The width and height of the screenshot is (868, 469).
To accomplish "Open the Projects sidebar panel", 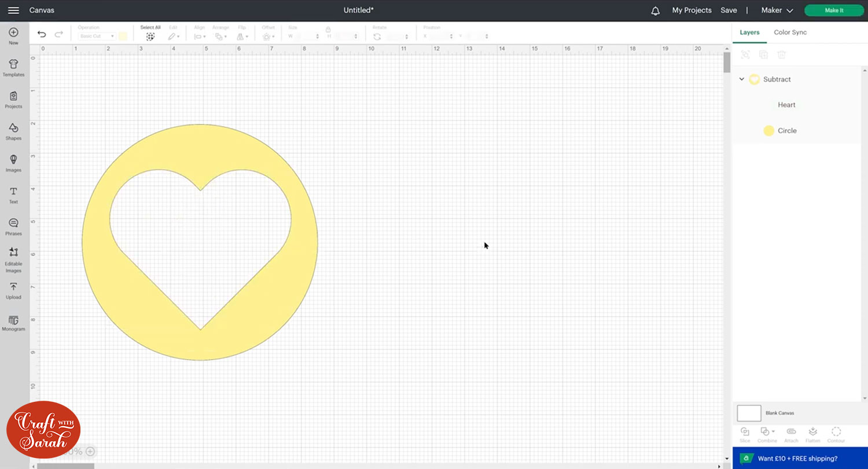I will click(13, 100).
